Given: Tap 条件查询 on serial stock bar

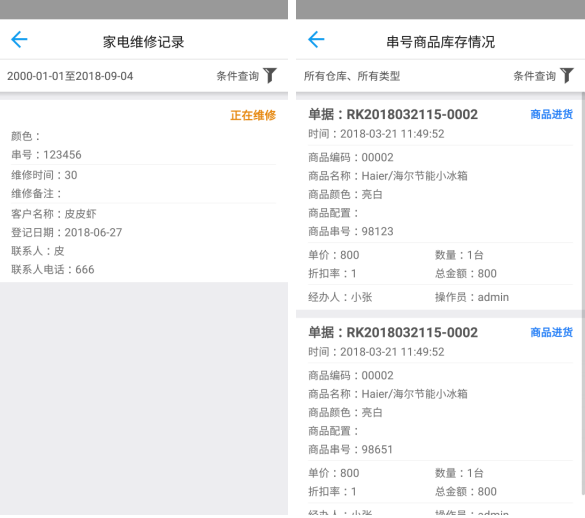Looking at the screenshot, I should coord(535,76).
